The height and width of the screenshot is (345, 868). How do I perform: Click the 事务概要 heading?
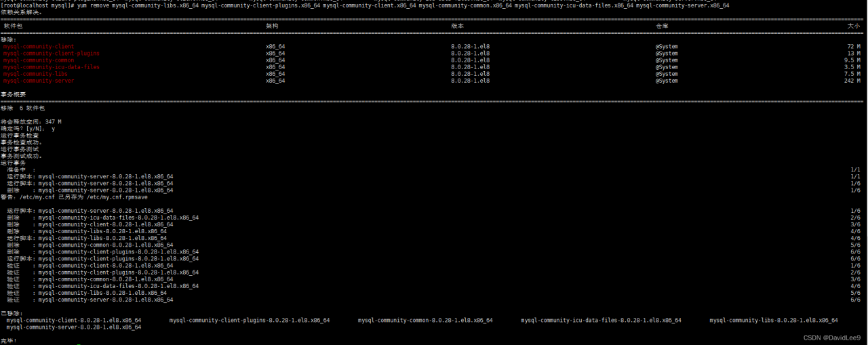13,94
